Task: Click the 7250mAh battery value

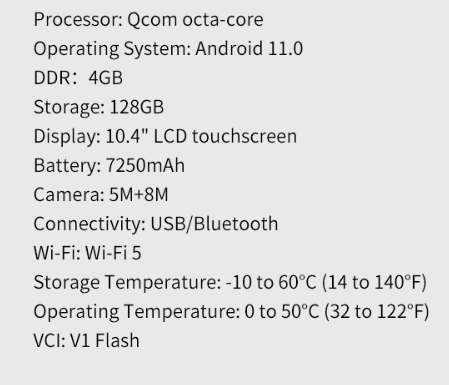Action: 145,166
